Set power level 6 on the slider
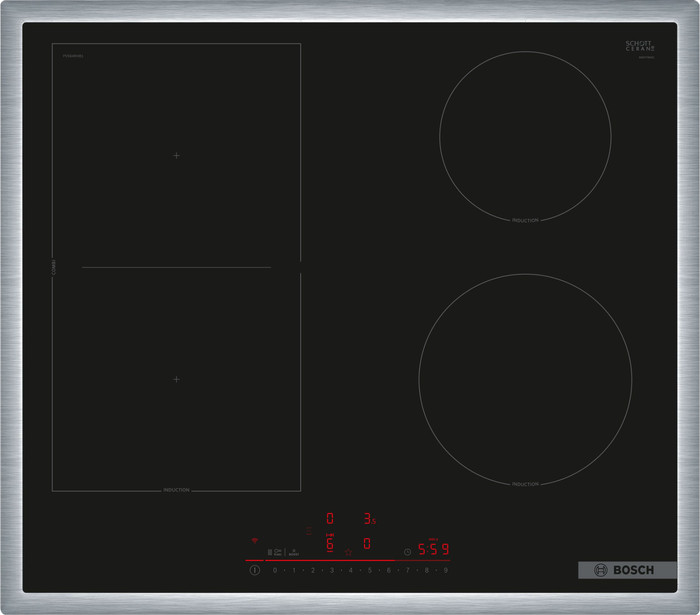The height and width of the screenshot is (615, 700). [x=388, y=570]
